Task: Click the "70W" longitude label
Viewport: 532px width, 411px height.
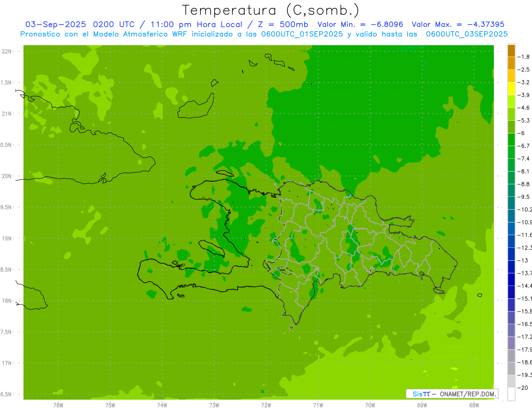Action: [370, 405]
